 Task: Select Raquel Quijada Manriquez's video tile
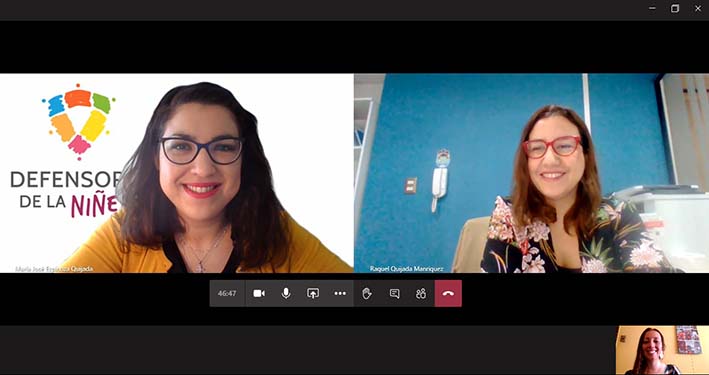tap(531, 173)
